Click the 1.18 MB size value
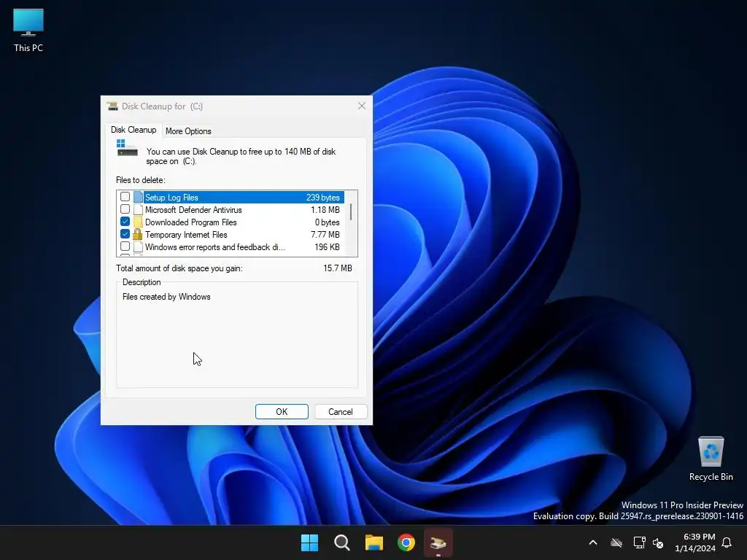747x560 pixels. coord(325,209)
